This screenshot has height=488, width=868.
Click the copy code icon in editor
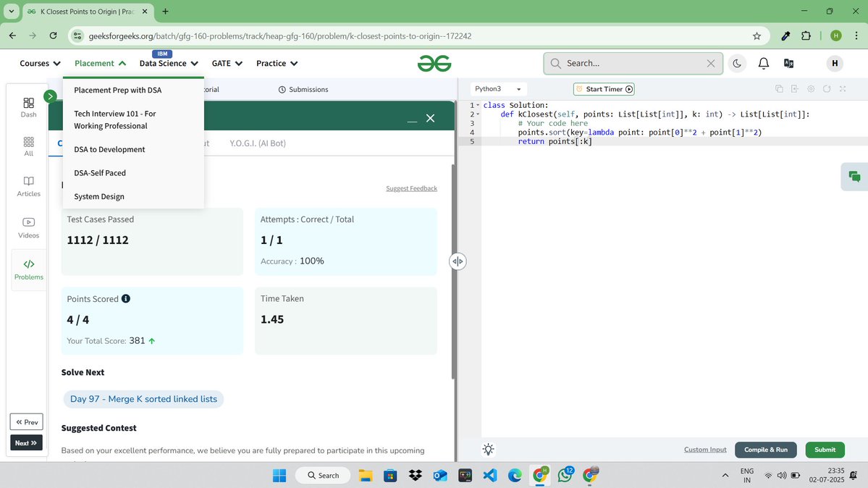tap(779, 88)
